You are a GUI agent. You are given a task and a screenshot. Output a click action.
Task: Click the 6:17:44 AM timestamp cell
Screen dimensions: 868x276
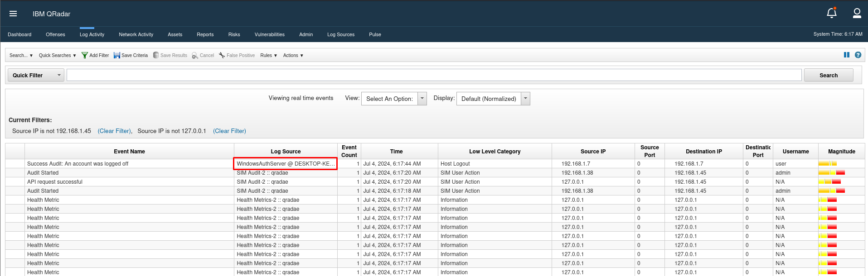[x=399, y=164]
